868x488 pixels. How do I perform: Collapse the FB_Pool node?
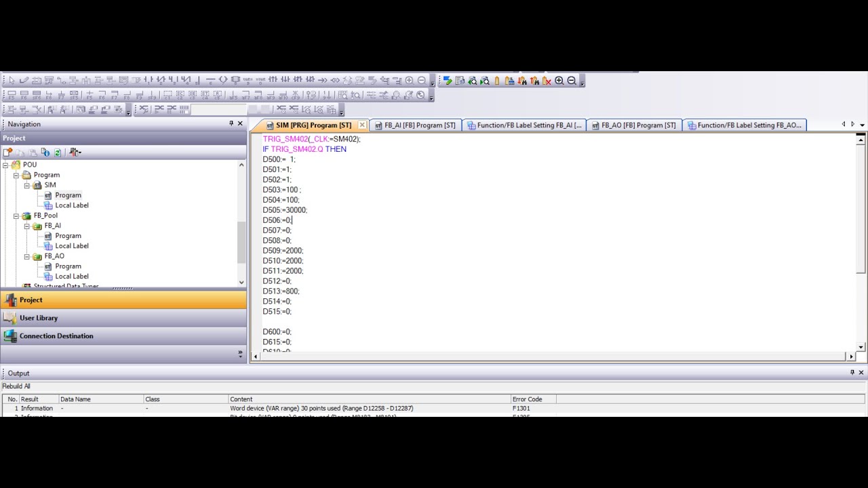[x=16, y=216]
